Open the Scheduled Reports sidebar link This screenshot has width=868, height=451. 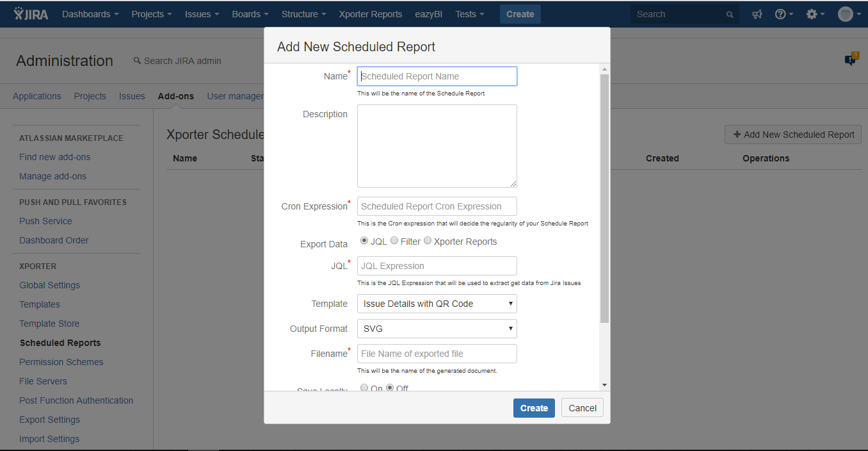(60, 343)
